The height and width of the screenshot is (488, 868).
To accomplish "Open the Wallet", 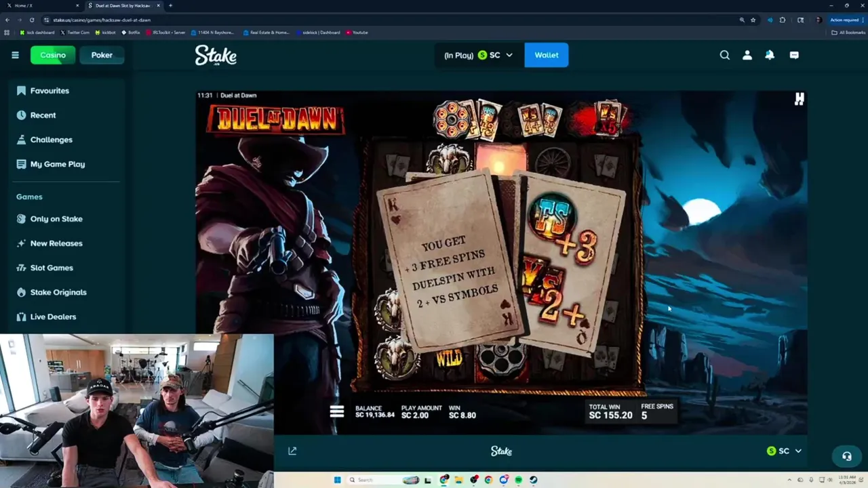I will point(547,55).
